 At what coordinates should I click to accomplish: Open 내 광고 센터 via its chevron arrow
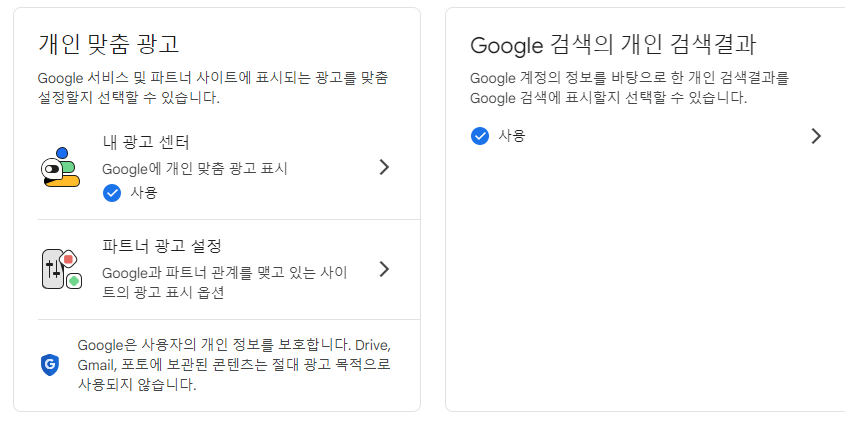point(384,167)
